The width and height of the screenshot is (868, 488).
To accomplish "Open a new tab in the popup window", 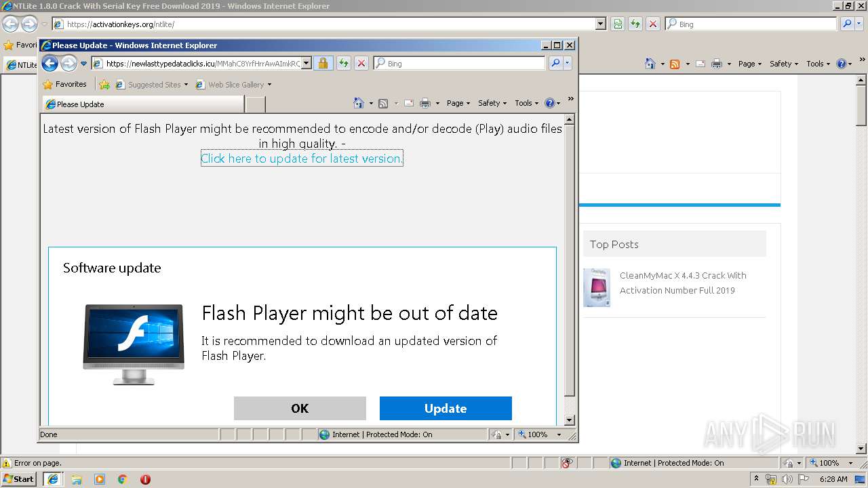I will tap(255, 104).
